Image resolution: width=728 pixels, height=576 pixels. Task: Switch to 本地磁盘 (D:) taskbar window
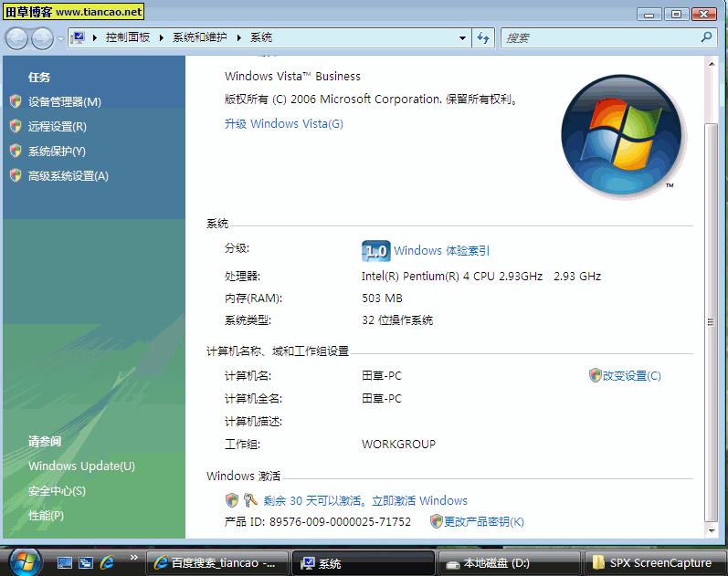510,563
